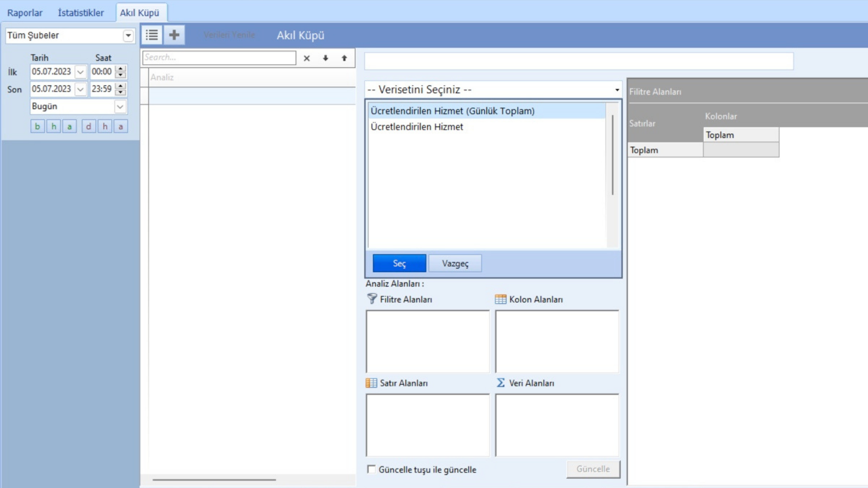The image size is (868, 488).
Task: Click the last red 'a' quick date button
Action: (x=121, y=127)
